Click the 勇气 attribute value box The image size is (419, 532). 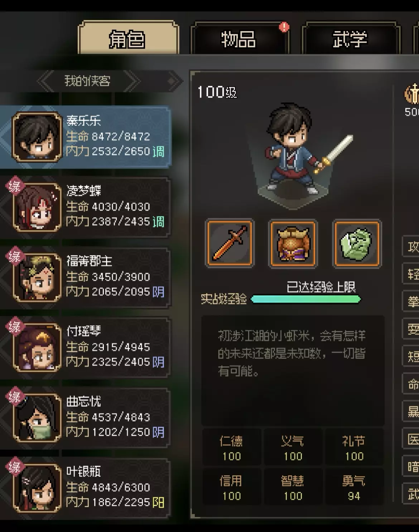tap(354, 487)
